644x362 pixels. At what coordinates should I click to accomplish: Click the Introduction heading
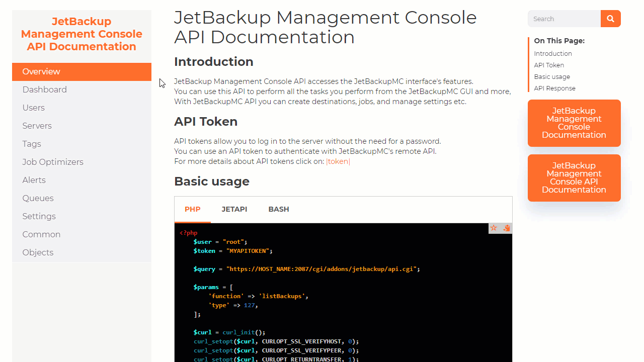[214, 62]
